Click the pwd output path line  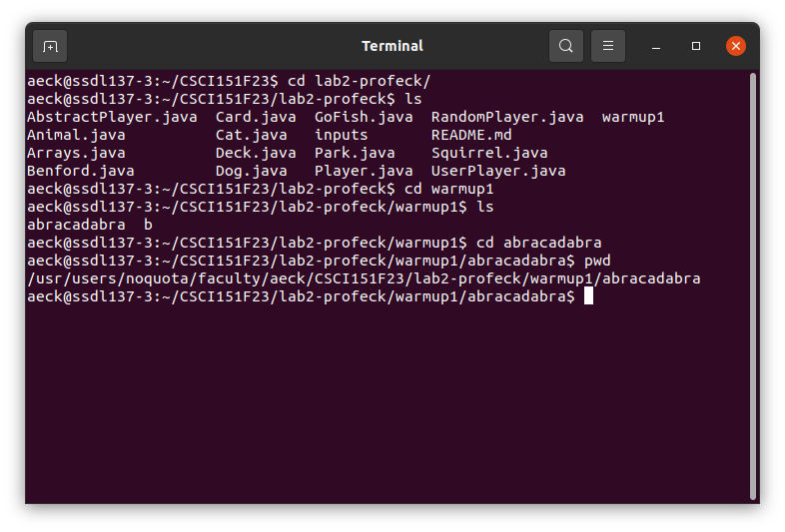click(364, 278)
